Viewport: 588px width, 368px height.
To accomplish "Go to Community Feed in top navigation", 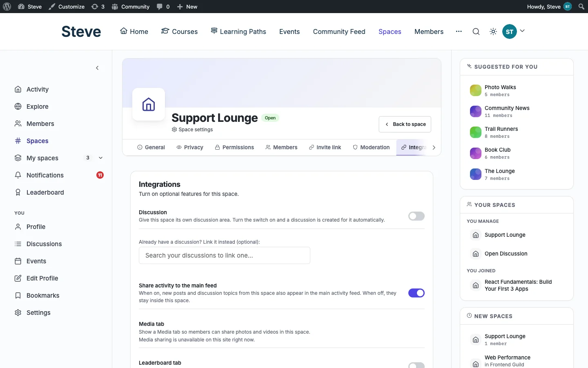I will (339, 31).
